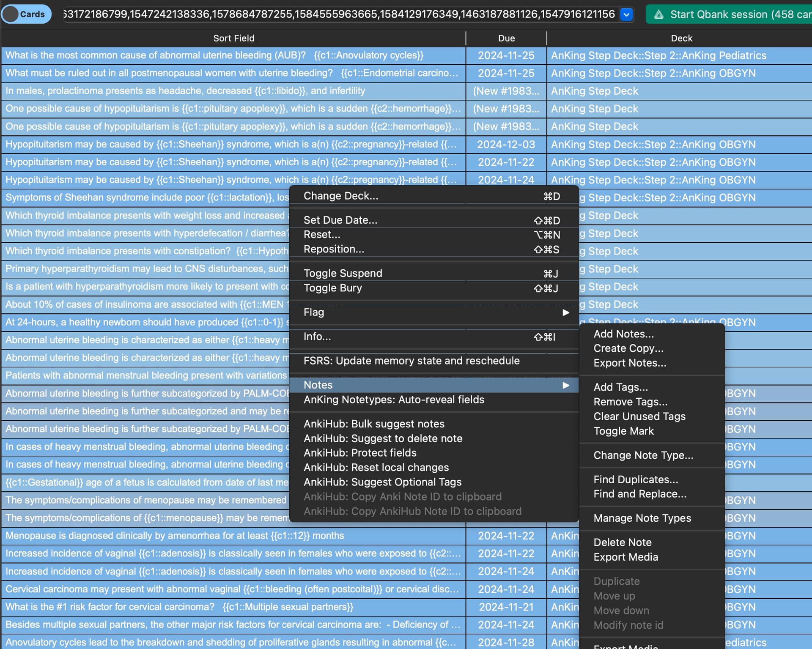Viewport: 812px width, 649px height.
Task: Sort by the Due column header
Action: [x=506, y=38]
